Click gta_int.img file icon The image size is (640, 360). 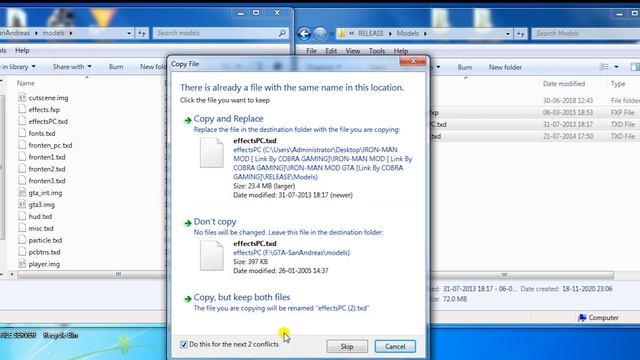click(x=22, y=192)
